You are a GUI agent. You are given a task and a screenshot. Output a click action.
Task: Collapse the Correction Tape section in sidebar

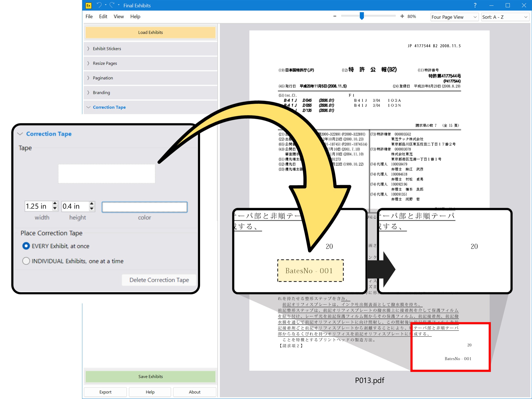point(150,107)
